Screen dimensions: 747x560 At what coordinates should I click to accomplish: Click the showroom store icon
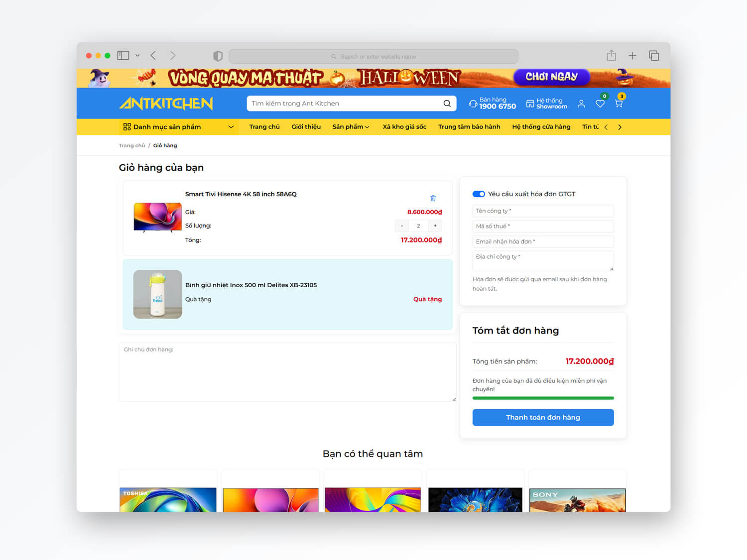pos(530,104)
